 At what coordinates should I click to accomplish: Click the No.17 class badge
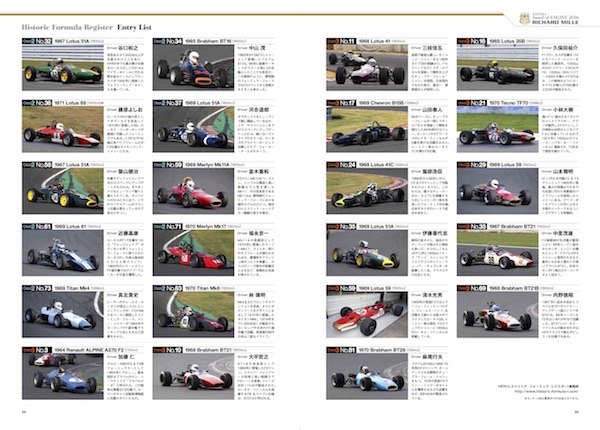point(341,103)
